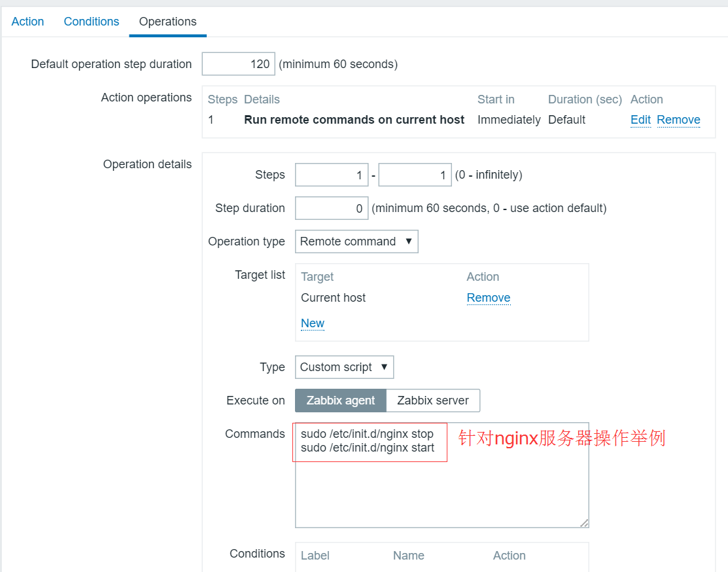728x572 pixels.
Task: Click the Commands textarea resize grip
Action: pyautogui.click(x=584, y=523)
